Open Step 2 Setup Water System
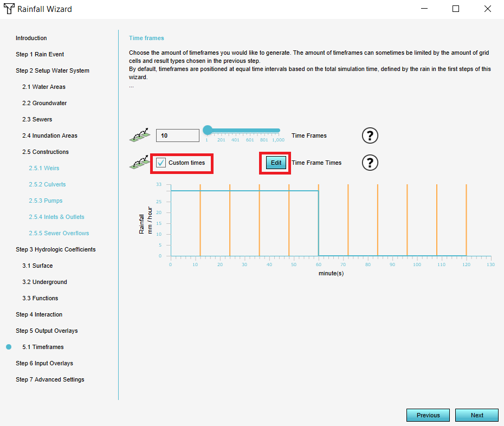 click(x=52, y=70)
